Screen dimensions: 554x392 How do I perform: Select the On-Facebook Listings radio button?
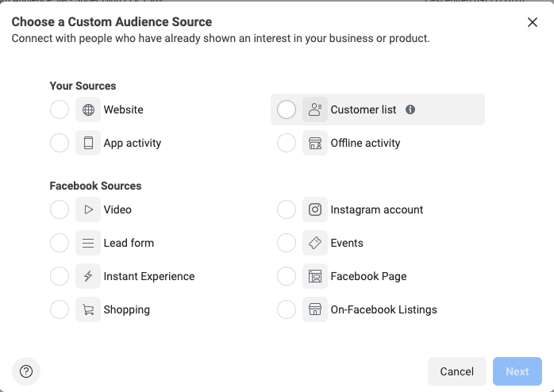point(287,309)
